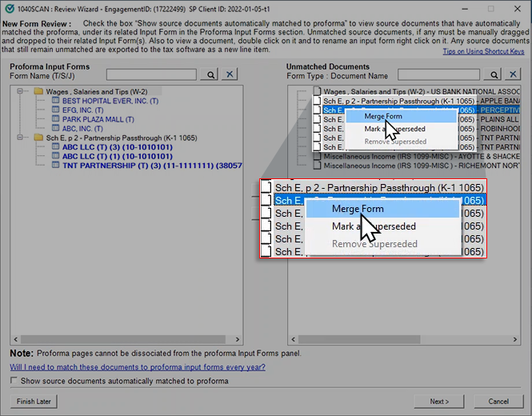This screenshot has height=416, width=532.
Task: Click the form icon beside TNT PARTNERSHIP
Action: coord(55,166)
